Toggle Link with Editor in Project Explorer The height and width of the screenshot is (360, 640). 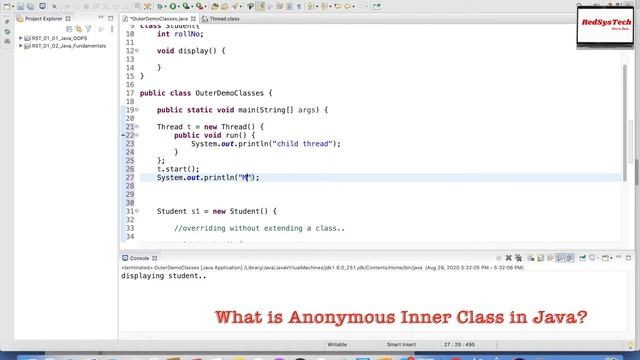[x=78, y=29]
